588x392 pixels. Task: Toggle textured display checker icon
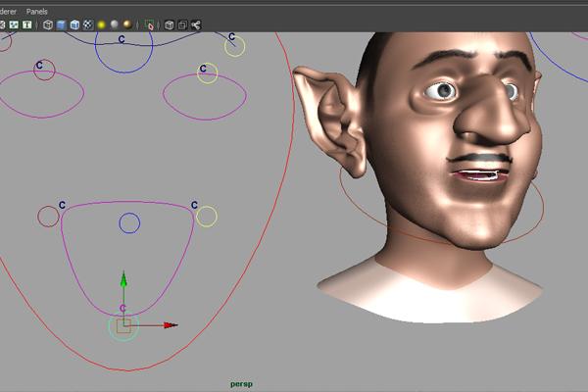point(88,25)
